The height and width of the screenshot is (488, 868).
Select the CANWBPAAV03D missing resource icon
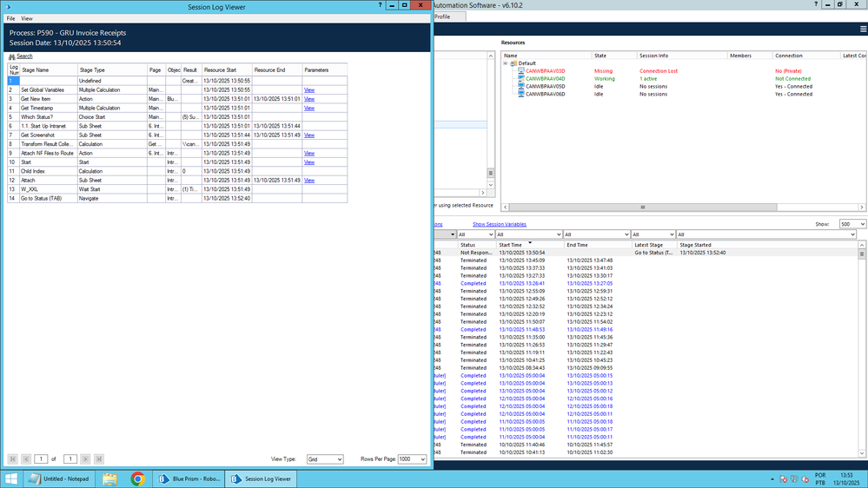[x=520, y=70]
